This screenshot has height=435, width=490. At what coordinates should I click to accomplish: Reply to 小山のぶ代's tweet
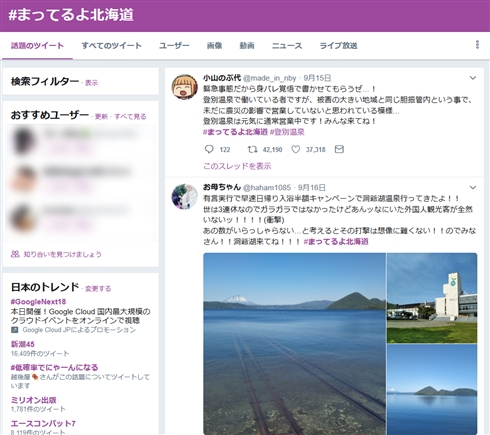tap(209, 149)
